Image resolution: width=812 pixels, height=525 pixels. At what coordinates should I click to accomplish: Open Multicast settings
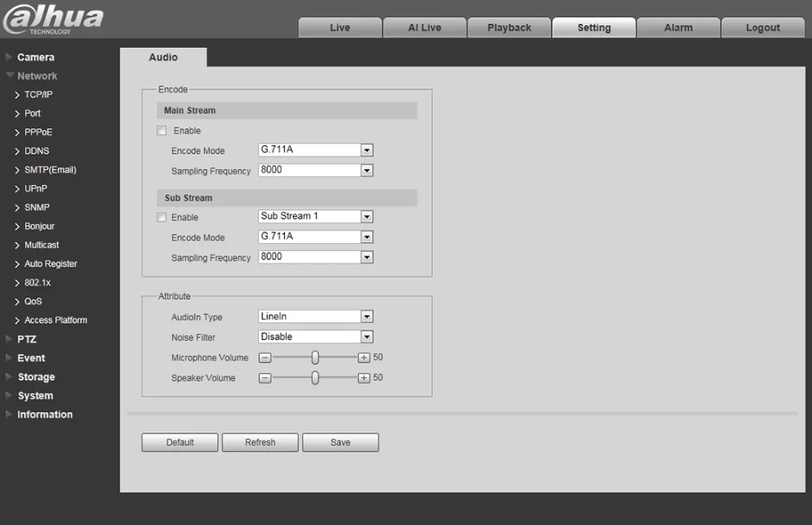[41, 245]
